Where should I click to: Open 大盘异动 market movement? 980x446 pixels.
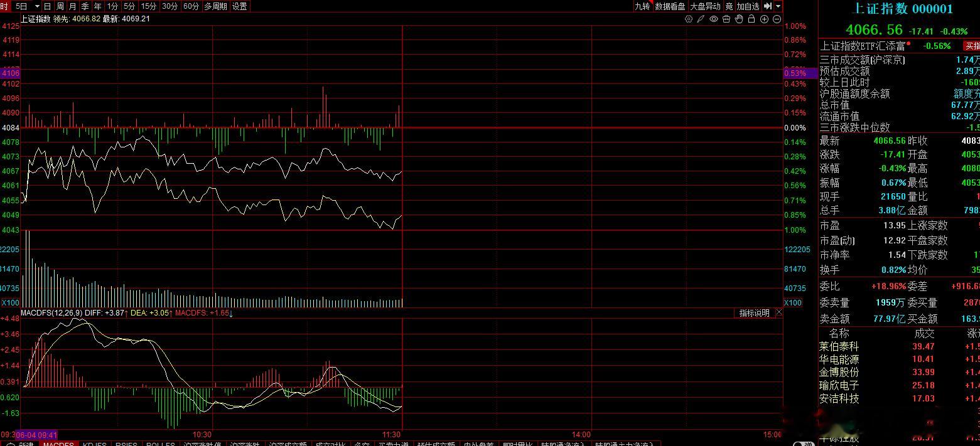tap(705, 6)
